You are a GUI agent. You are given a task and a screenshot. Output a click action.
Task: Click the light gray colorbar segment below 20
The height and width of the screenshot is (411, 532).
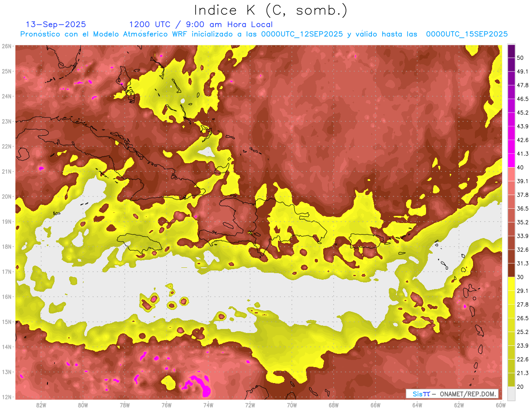(511, 394)
